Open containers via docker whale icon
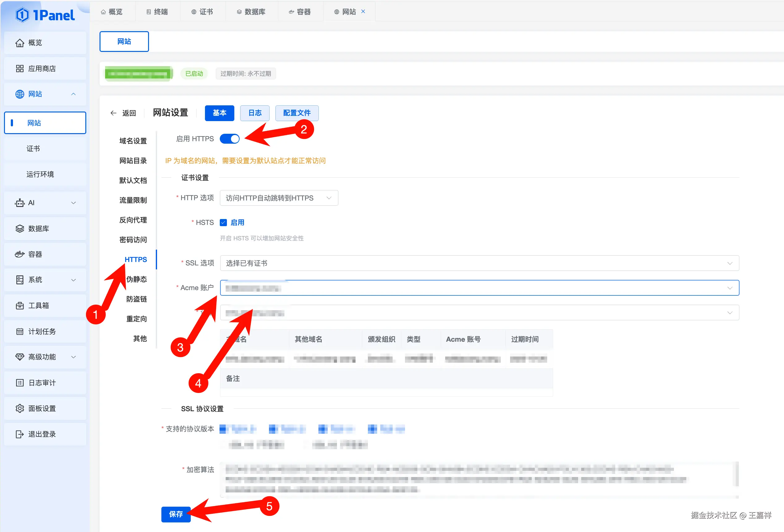 [19, 254]
